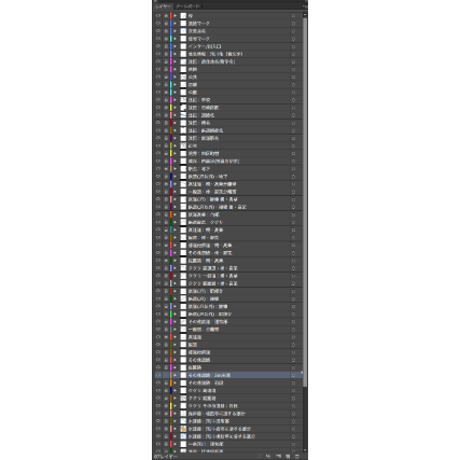Click the lock icon on 注記：路線名 layer
Screen dimensions: 460x460
166,115
